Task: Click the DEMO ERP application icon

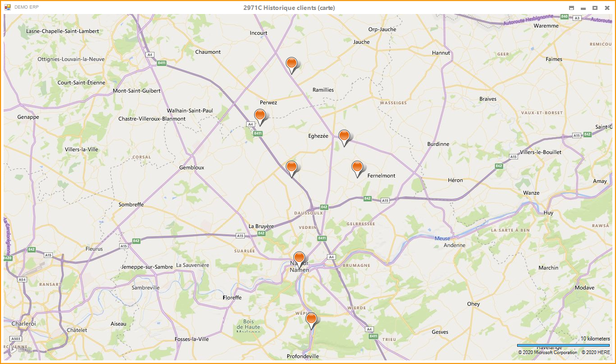Action: tap(7, 8)
